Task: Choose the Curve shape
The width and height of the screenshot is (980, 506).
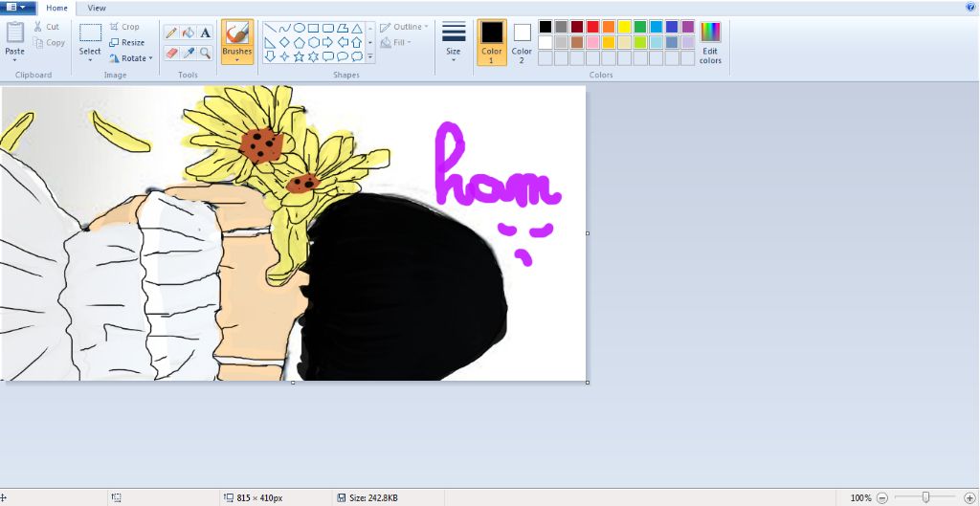Action: coord(285,28)
